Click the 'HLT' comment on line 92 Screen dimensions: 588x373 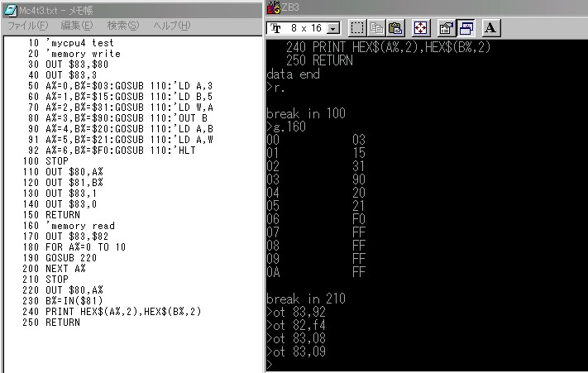(184, 151)
